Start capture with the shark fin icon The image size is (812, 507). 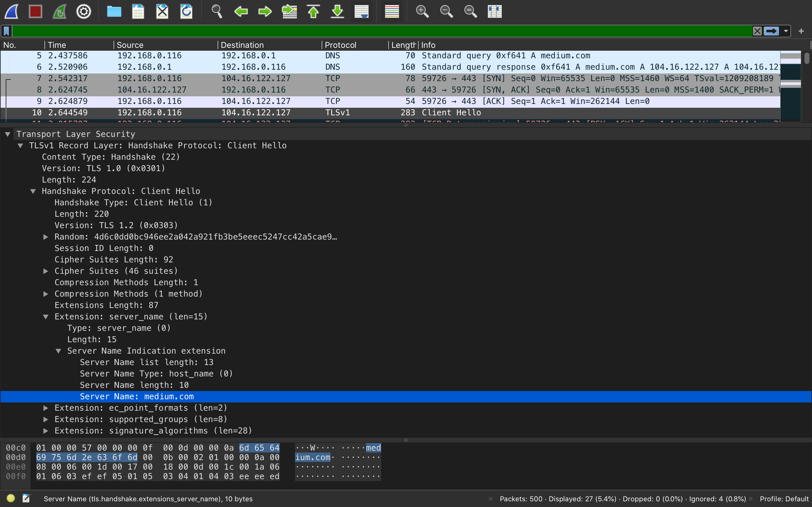click(12, 12)
